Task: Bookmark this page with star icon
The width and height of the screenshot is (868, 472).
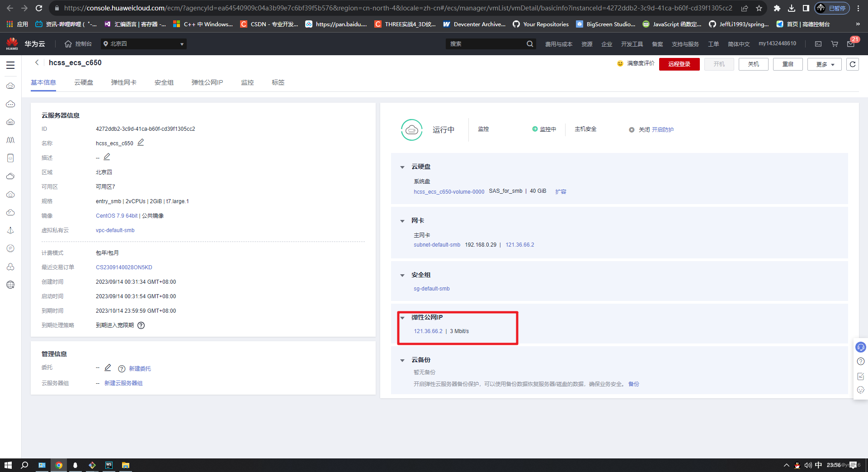Action: pyautogui.click(x=759, y=8)
